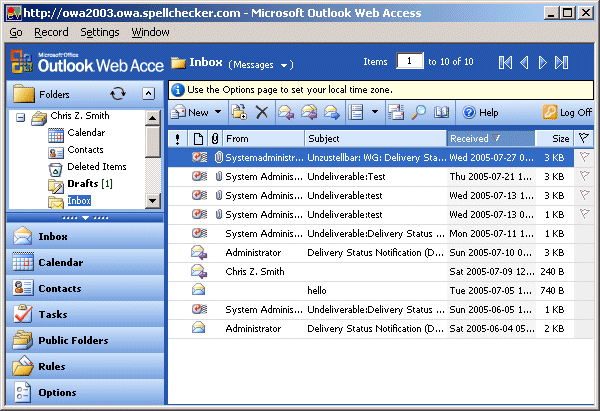Expand the Messages view dropdown

click(286, 66)
